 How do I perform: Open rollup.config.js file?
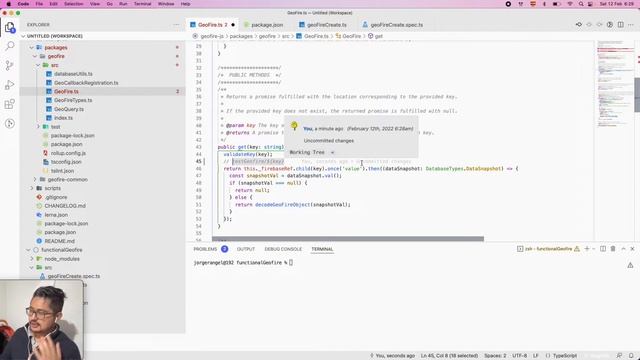point(68,153)
